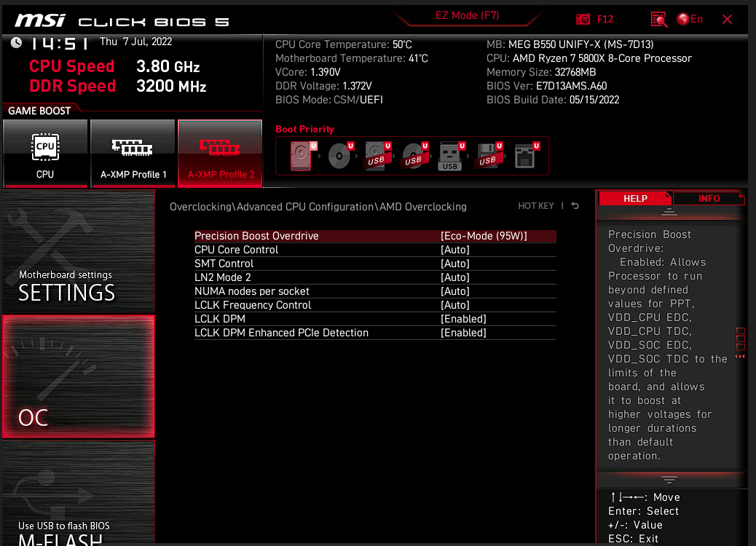756x546 pixels.
Task: Change LCLK DPM Enhanced PCIe Detection value
Action: tap(463, 333)
